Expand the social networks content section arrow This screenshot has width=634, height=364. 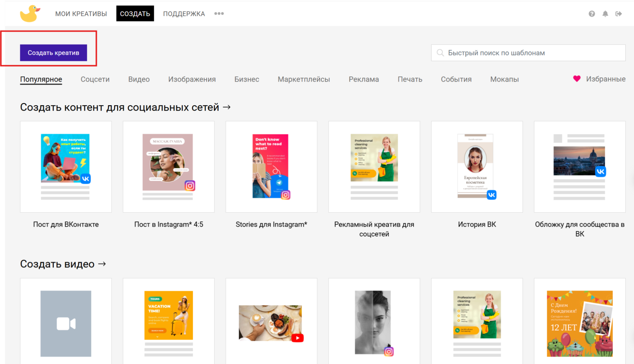226,107
